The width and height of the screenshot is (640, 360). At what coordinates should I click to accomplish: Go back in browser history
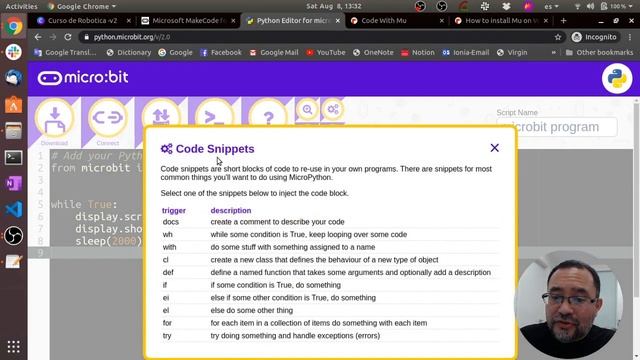pyautogui.click(x=38, y=37)
